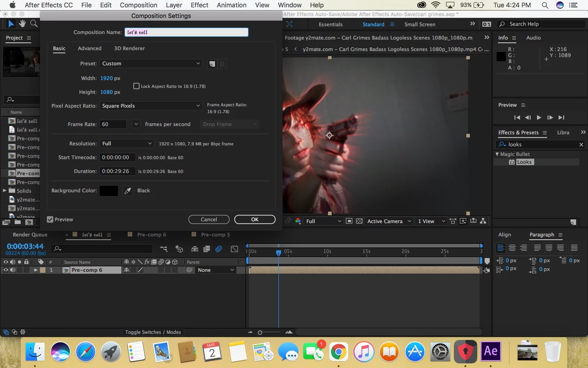This screenshot has width=588, height=368.
Task: Align paragraph text right
Action: 523,248
